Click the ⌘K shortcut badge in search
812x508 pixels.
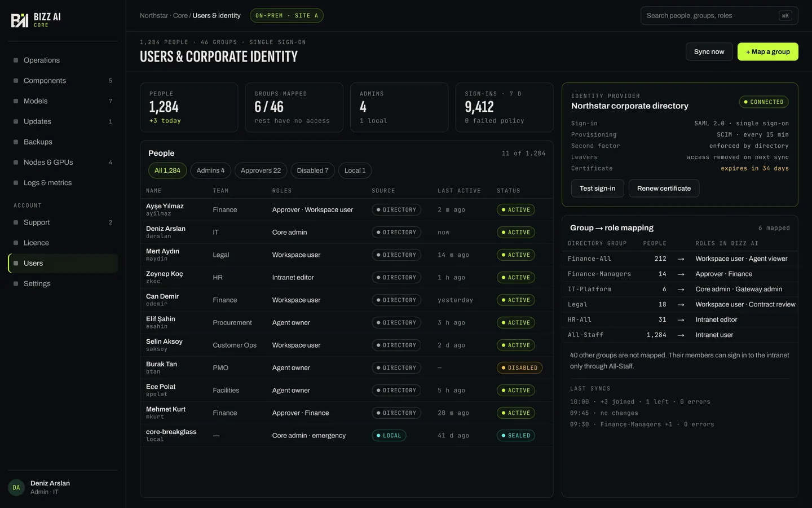coord(785,16)
